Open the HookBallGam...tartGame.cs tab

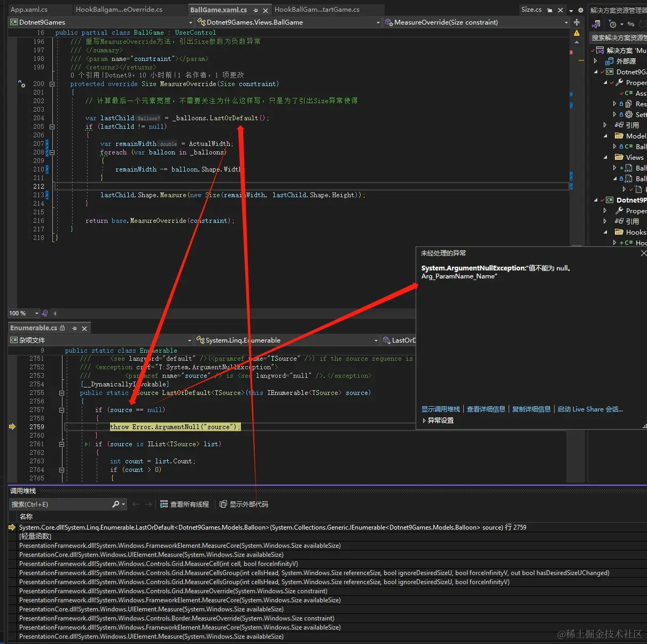click(317, 10)
